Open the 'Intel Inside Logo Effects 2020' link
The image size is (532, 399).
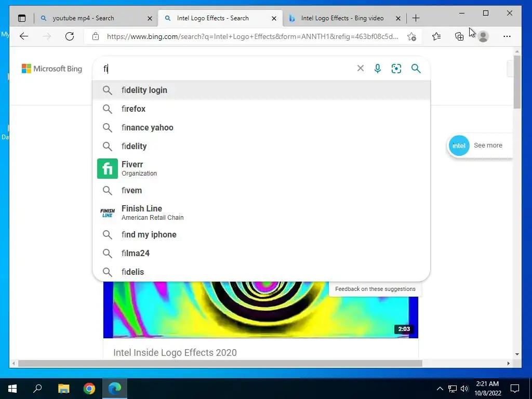175,353
